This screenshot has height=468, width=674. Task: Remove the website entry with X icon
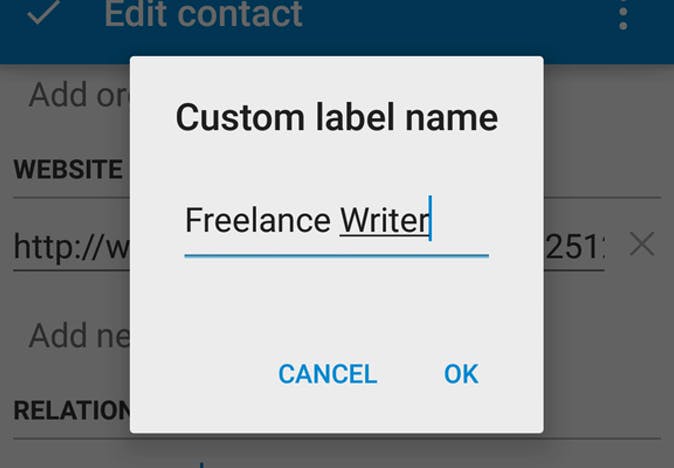[x=641, y=243]
